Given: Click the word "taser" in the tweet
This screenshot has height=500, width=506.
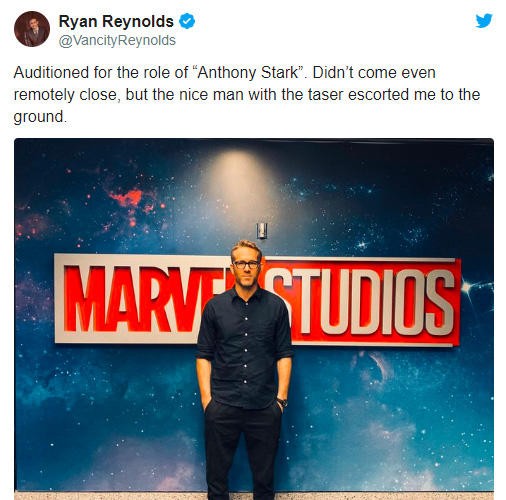Looking at the screenshot, I should click(325, 95).
